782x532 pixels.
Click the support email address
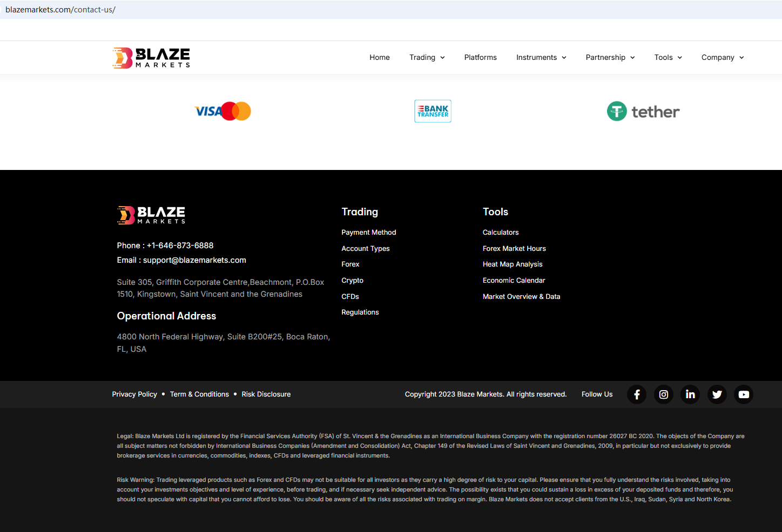point(194,260)
